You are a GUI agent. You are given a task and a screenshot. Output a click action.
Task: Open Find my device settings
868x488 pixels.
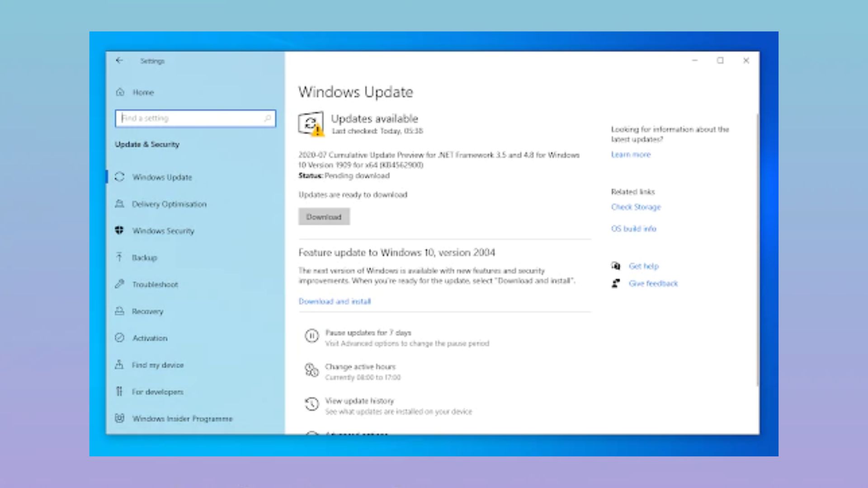pyautogui.click(x=158, y=365)
